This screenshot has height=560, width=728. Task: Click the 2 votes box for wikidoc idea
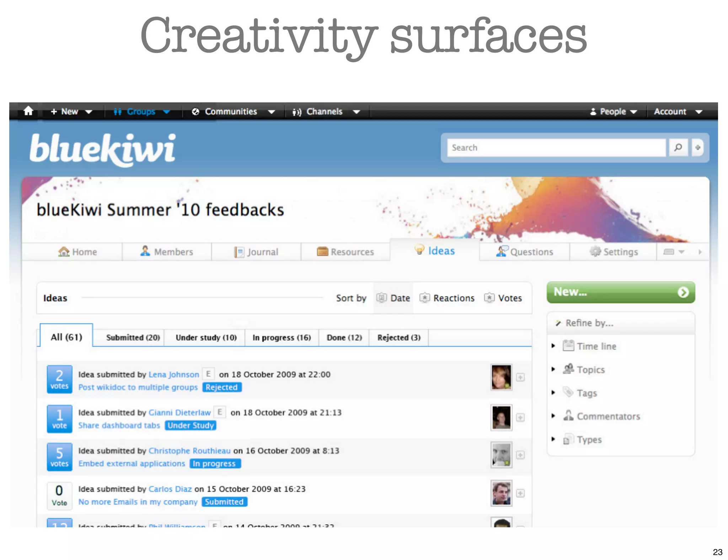click(59, 379)
